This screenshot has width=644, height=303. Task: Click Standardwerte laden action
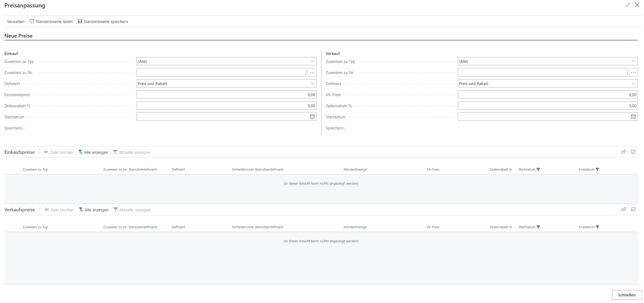click(51, 22)
